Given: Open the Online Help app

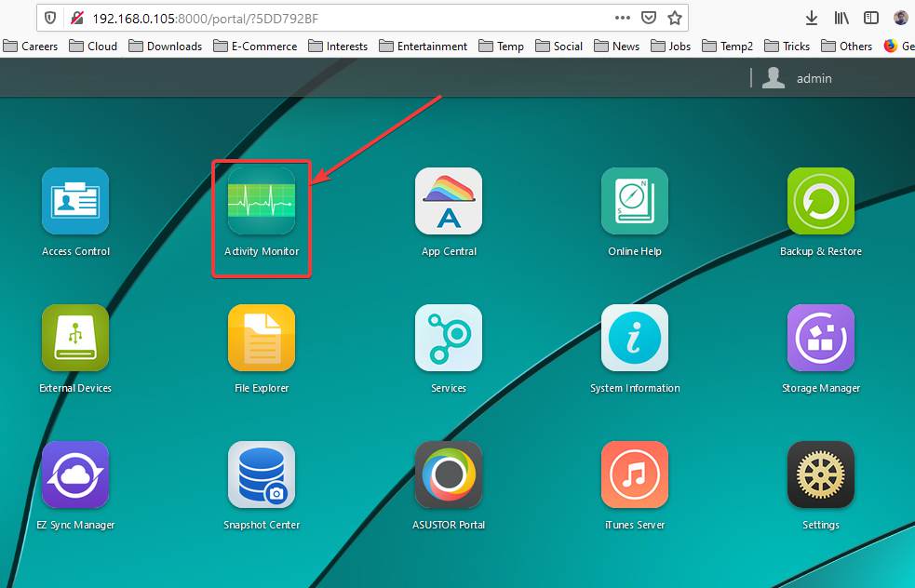Looking at the screenshot, I should pos(634,201).
